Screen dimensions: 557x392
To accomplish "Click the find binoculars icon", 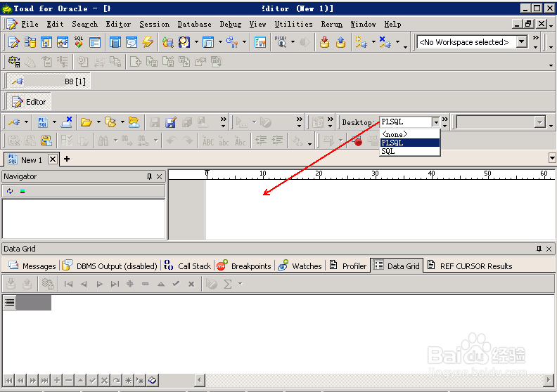I will click(x=103, y=141).
